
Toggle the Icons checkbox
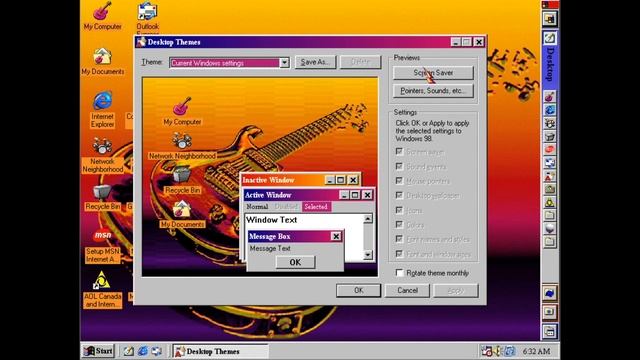(x=399, y=210)
